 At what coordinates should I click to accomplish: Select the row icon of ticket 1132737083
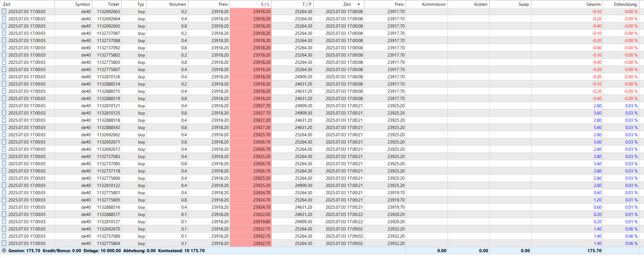[x=4, y=156]
